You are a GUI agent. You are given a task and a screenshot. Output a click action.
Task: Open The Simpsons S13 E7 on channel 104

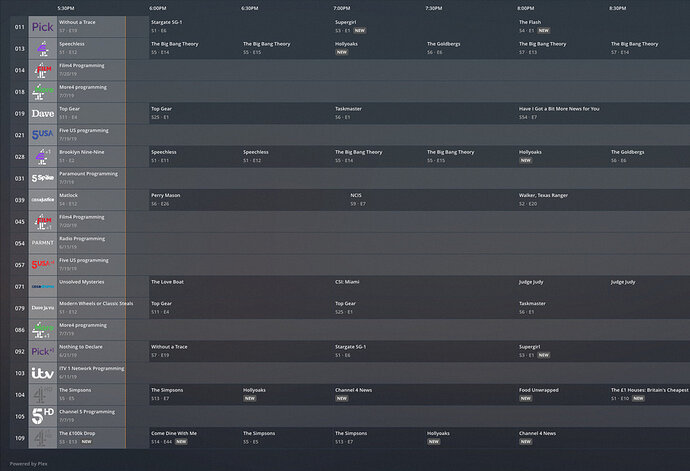[195, 394]
